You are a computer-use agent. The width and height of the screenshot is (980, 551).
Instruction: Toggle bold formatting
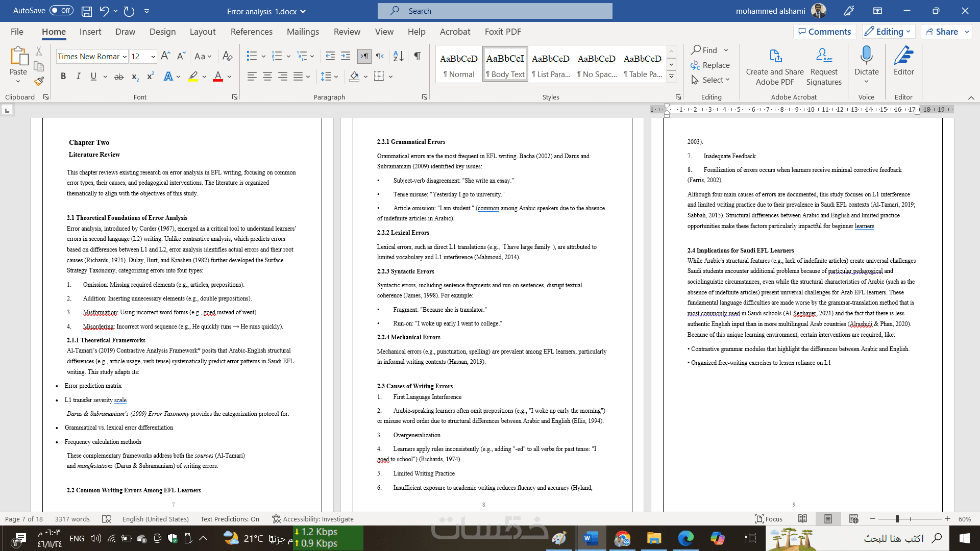(x=63, y=77)
